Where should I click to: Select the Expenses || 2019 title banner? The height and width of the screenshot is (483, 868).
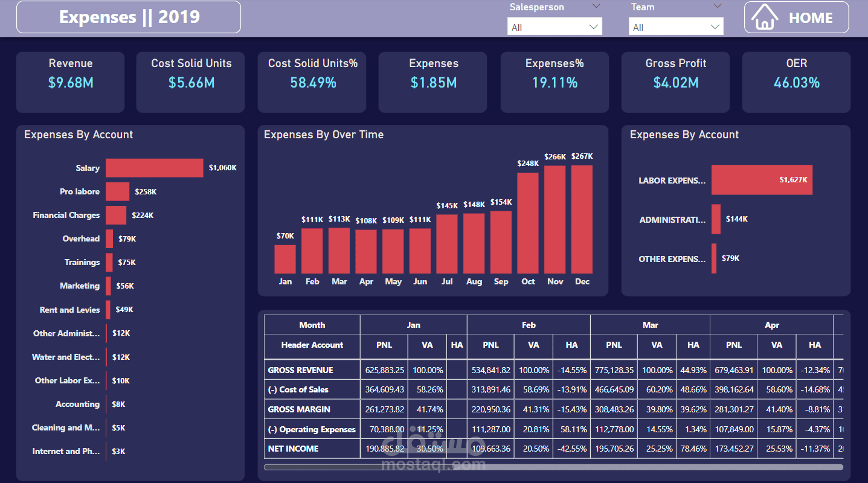click(129, 17)
